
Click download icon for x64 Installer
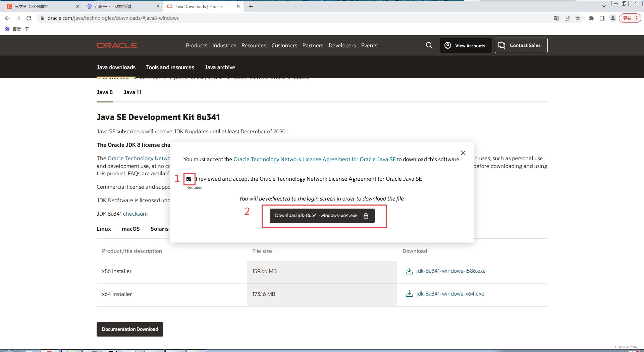pyautogui.click(x=409, y=294)
